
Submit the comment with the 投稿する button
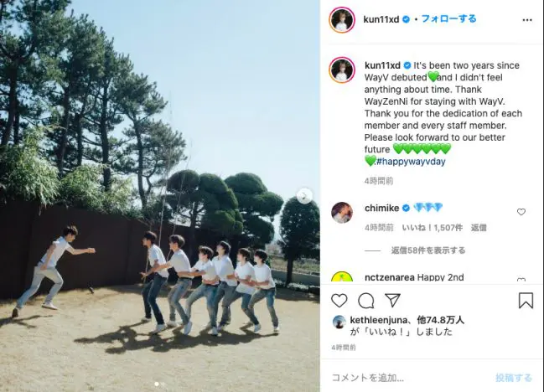(514, 378)
